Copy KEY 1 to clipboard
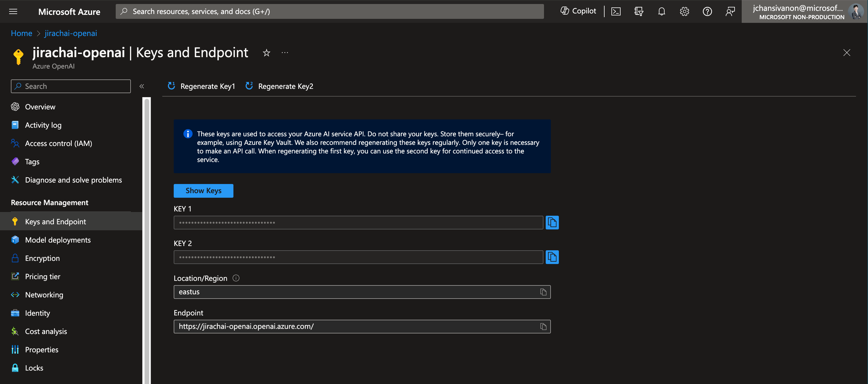 point(552,223)
